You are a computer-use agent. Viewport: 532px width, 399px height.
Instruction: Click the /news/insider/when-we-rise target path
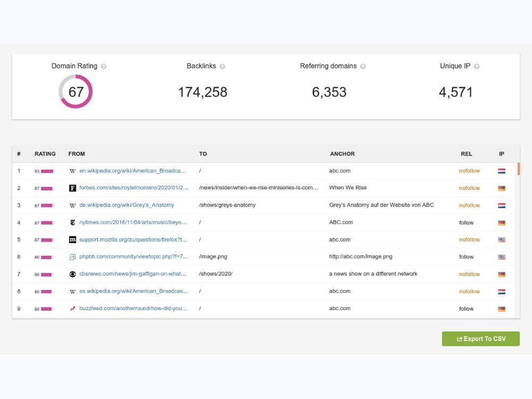(259, 188)
